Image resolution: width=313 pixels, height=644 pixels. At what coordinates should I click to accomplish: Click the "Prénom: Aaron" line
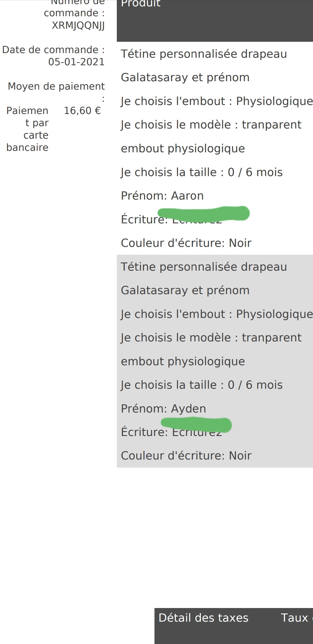162,196
